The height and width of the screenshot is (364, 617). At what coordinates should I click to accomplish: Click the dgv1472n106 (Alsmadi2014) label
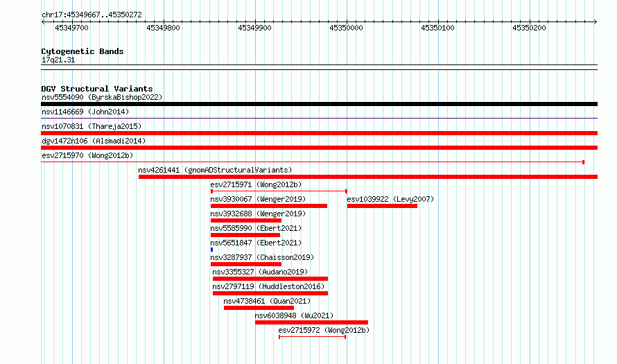(x=94, y=141)
